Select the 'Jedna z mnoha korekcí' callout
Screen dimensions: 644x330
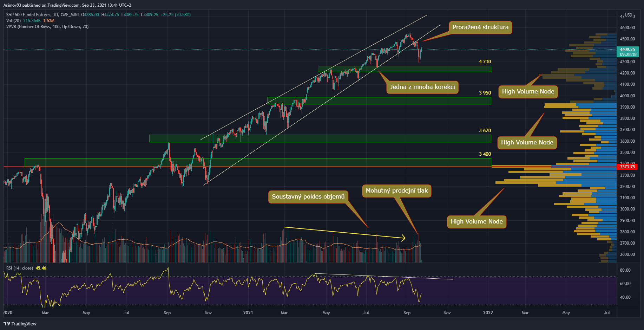coord(422,87)
